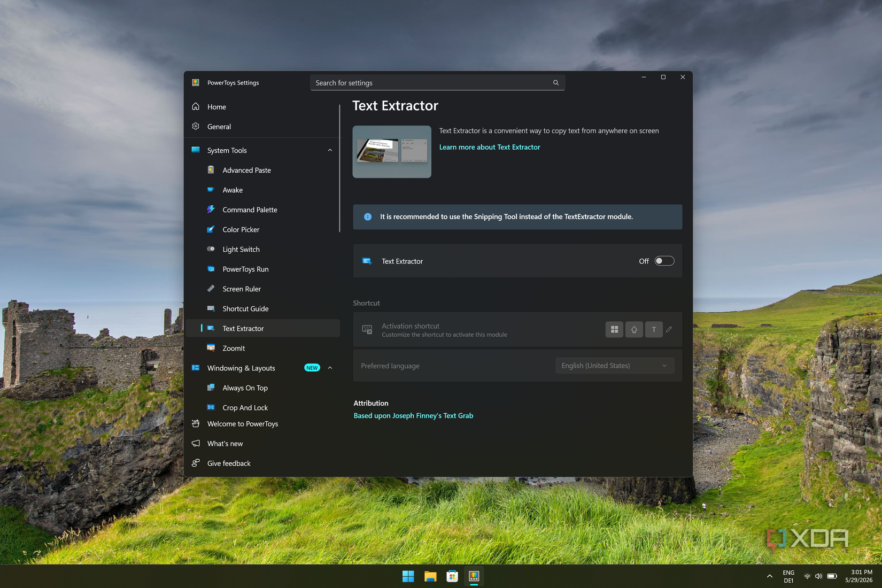Viewport: 882px width, 588px height.
Task: Click the Windows key shortcut button
Action: tap(614, 329)
